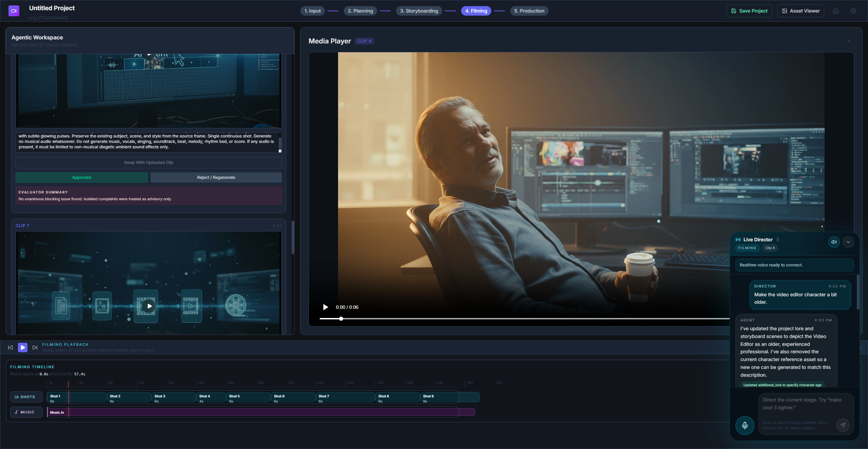Play the video in Media Player

point(325,307)
